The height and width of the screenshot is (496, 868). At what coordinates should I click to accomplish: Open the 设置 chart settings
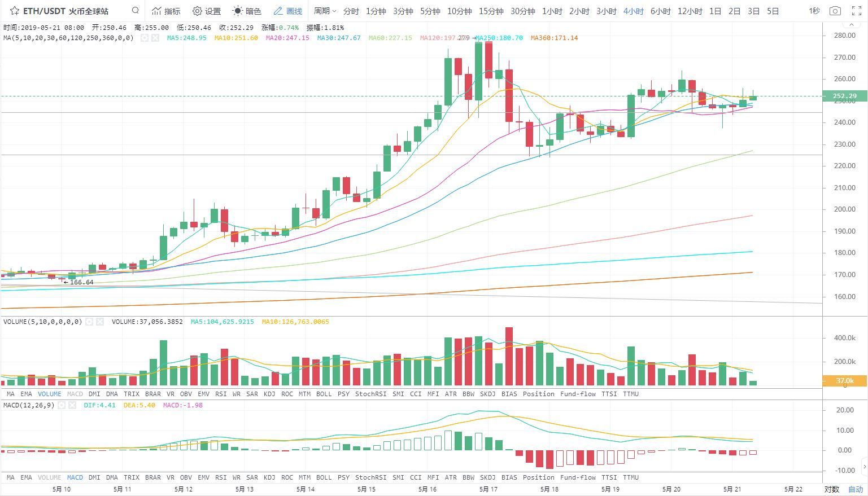[x=207, y=11]
